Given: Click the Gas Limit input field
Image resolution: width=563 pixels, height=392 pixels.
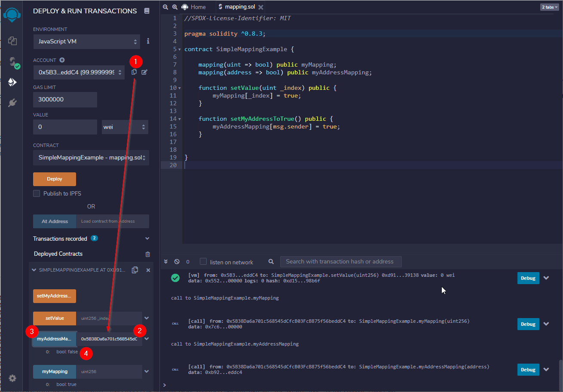Looking at the screenshot, I should 65,100.
